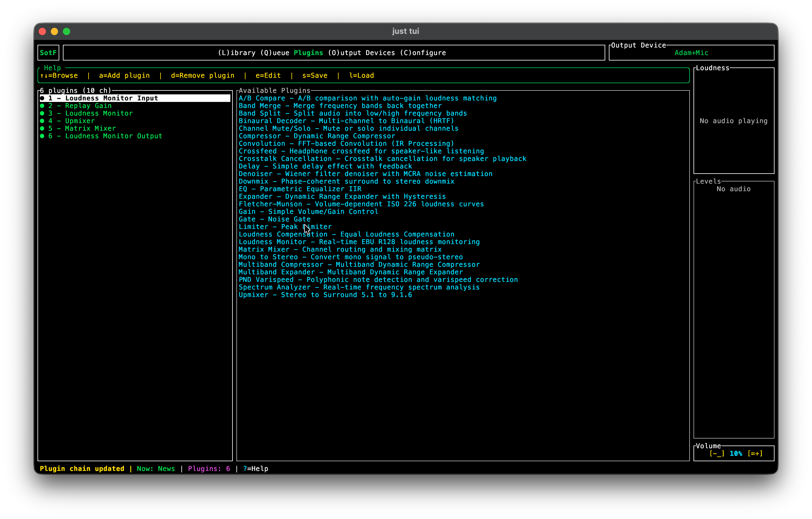Click the l=Load help shortcut

tap(362, 76)
